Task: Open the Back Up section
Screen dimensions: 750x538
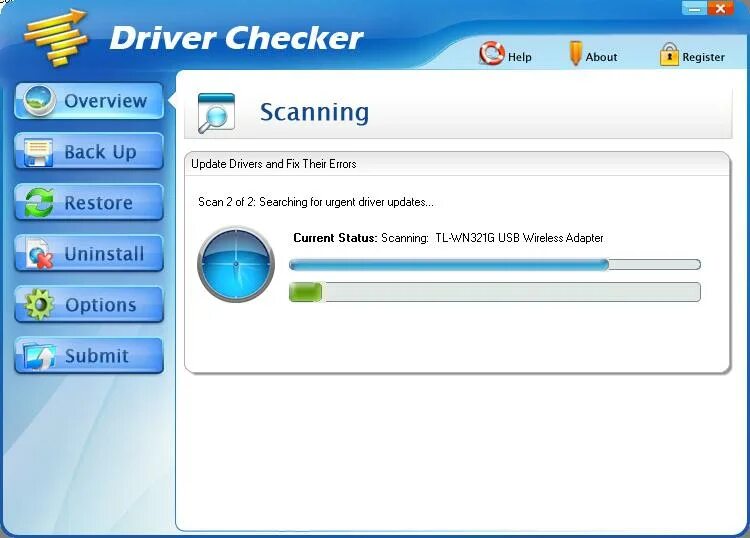Action: pos(89,152)
